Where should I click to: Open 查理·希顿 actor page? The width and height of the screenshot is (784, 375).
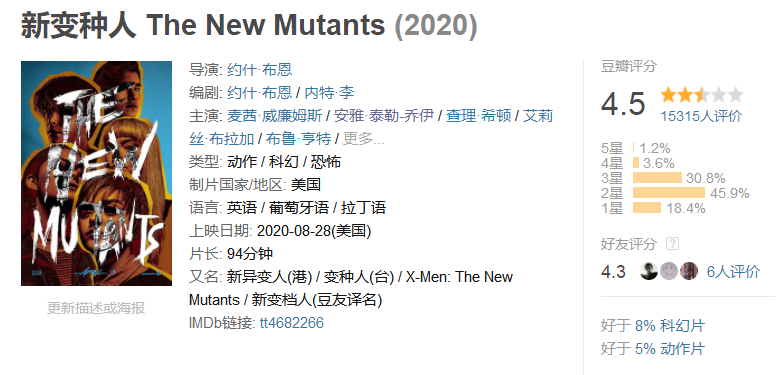(478, 116)
